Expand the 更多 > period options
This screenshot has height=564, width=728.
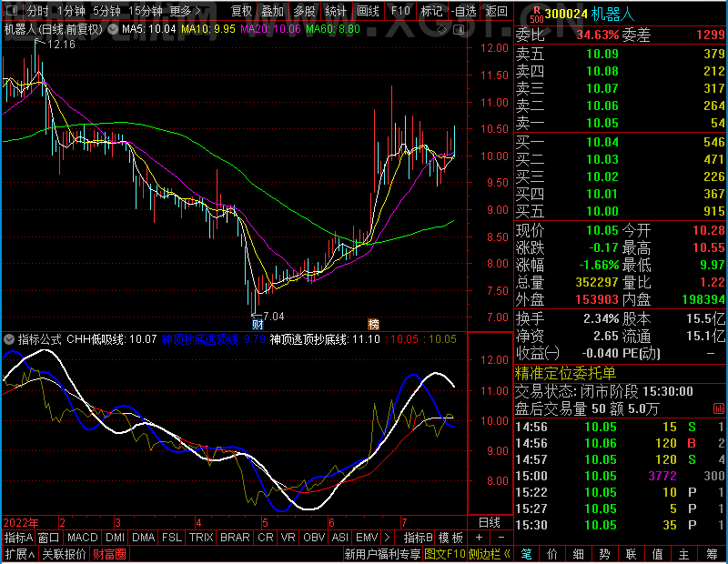coord(185,11)
